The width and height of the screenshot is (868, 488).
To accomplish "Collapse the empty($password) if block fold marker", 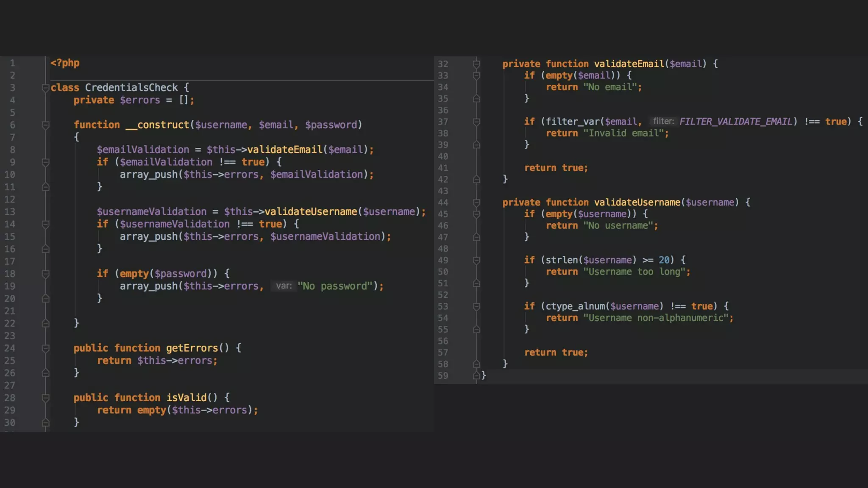I will 45,274.
